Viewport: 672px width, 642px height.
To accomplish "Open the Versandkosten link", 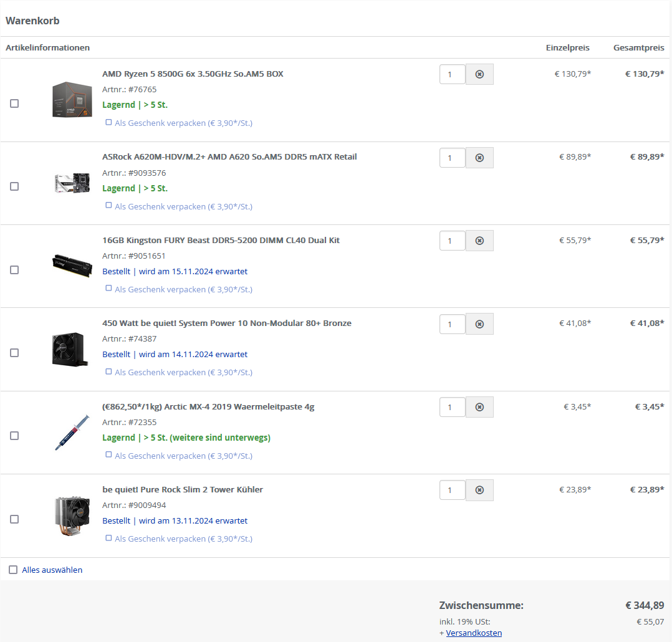I will coord(474,633).
